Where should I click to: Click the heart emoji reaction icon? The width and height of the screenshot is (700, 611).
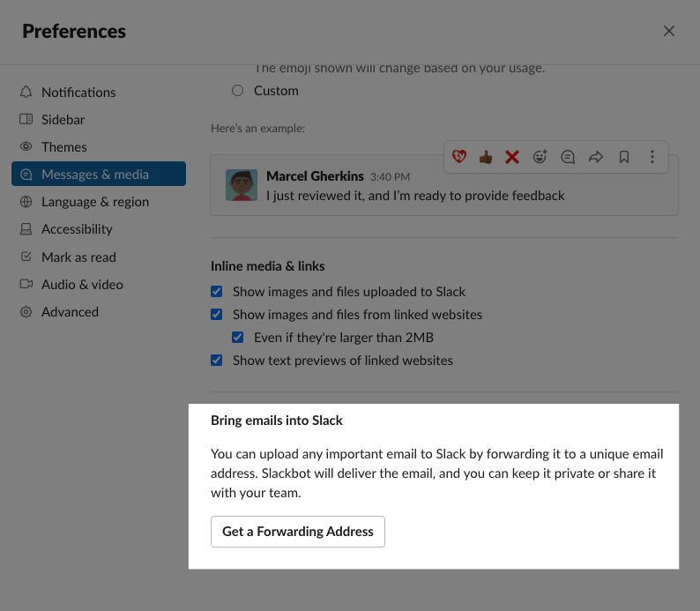pos(459,157)
